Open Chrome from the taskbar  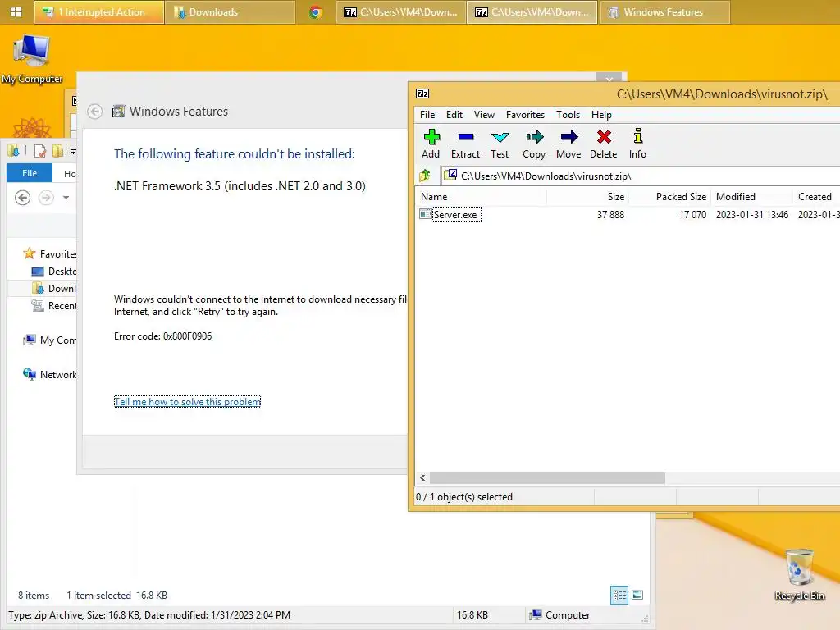[x=316, y=12]
